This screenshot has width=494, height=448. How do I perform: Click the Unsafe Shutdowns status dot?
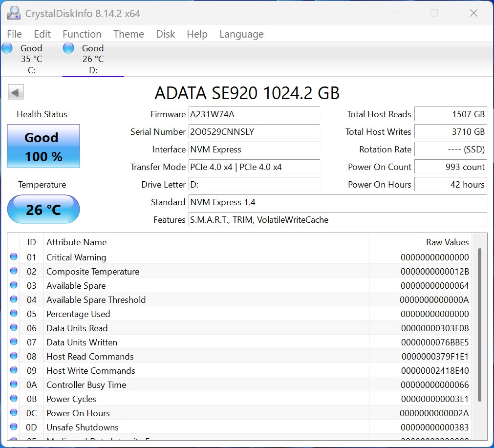pyautogui.click(x=14, y=427)
